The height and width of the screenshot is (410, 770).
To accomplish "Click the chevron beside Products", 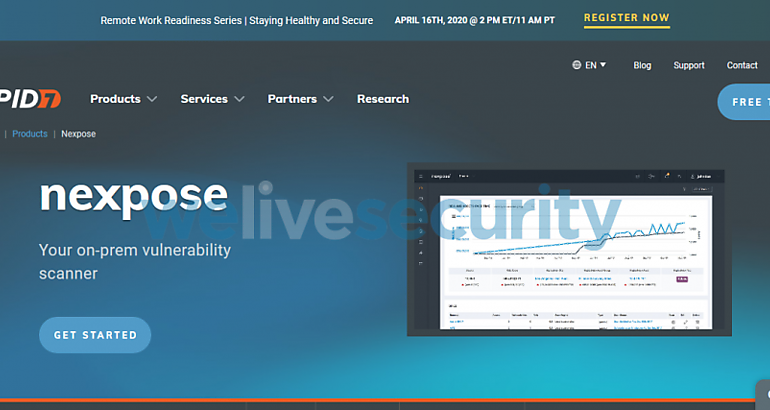I will pyautogui.click(x=152, y=99).
